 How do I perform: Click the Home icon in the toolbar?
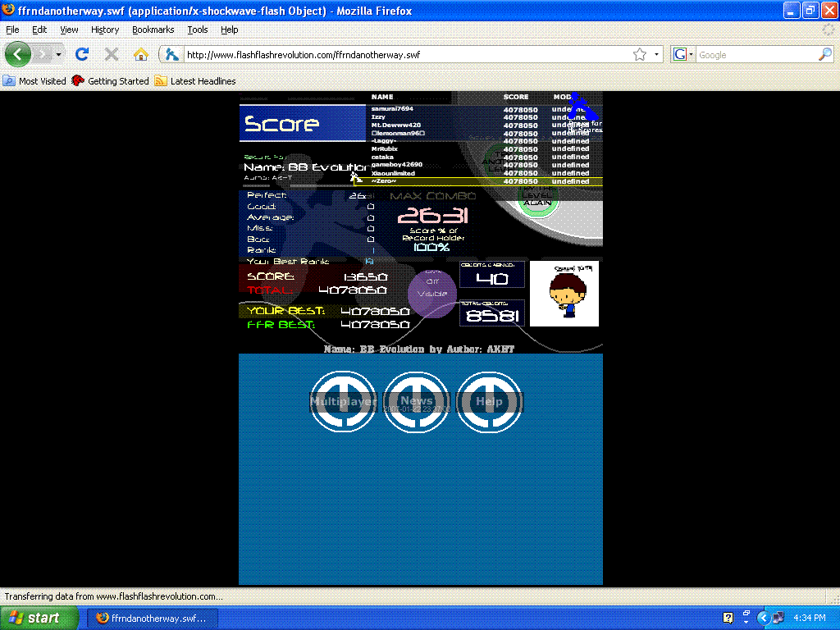(140, 55)
